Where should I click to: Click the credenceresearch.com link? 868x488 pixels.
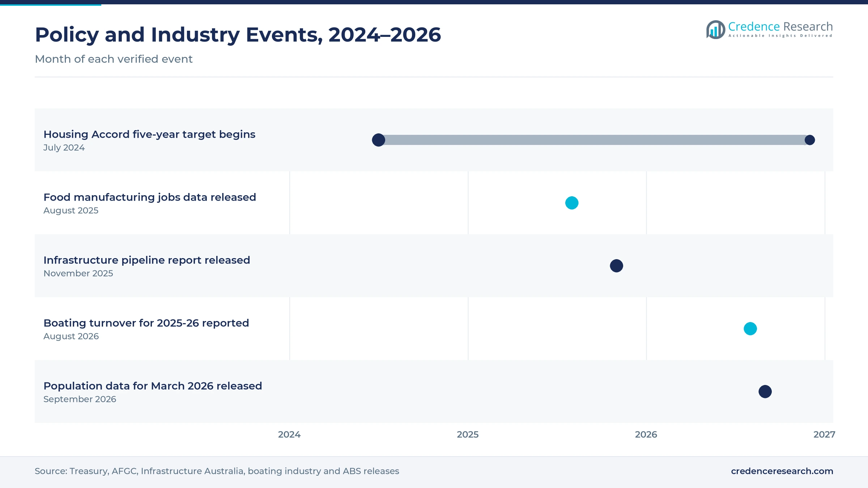(x=782, y=471)
